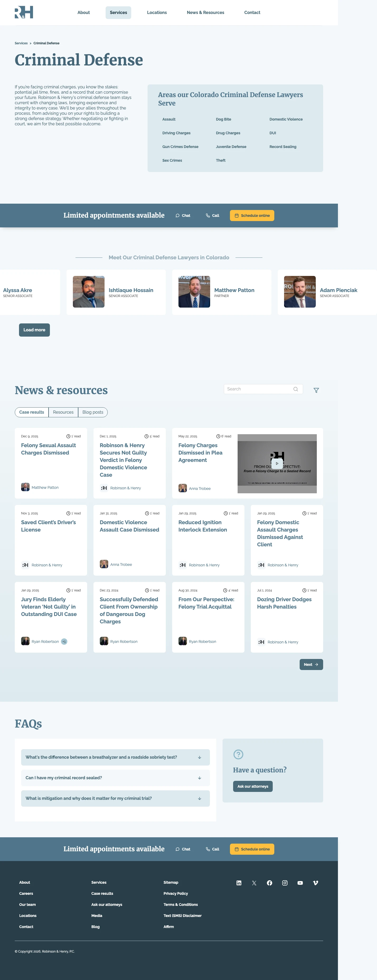
Task: Expand the mitigation FAQ question
Action: pos(115,798)
